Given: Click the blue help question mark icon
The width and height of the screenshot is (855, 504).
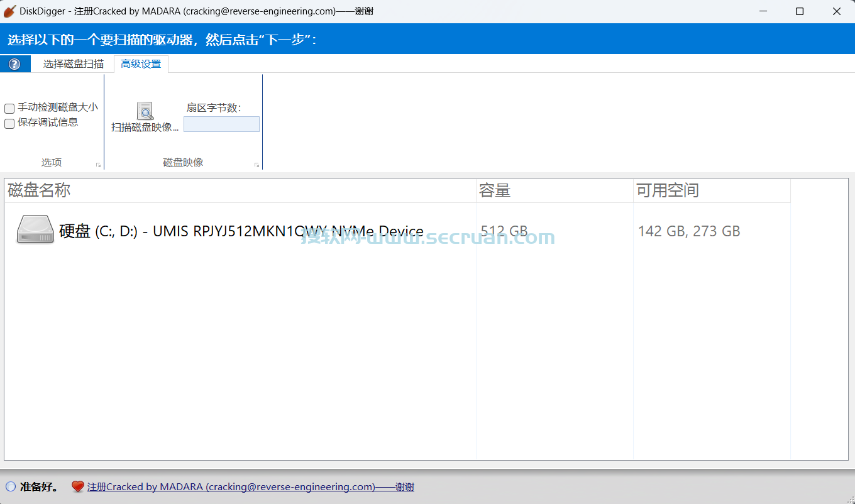Looking at the screenshot, I should (x=14, y=64).
